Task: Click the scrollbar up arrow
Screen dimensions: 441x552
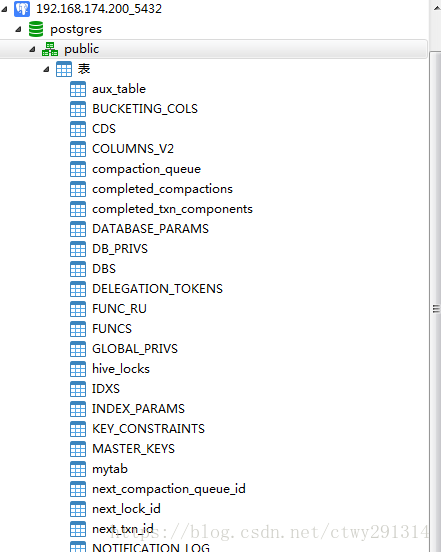Action: click(x=436, y=9)
